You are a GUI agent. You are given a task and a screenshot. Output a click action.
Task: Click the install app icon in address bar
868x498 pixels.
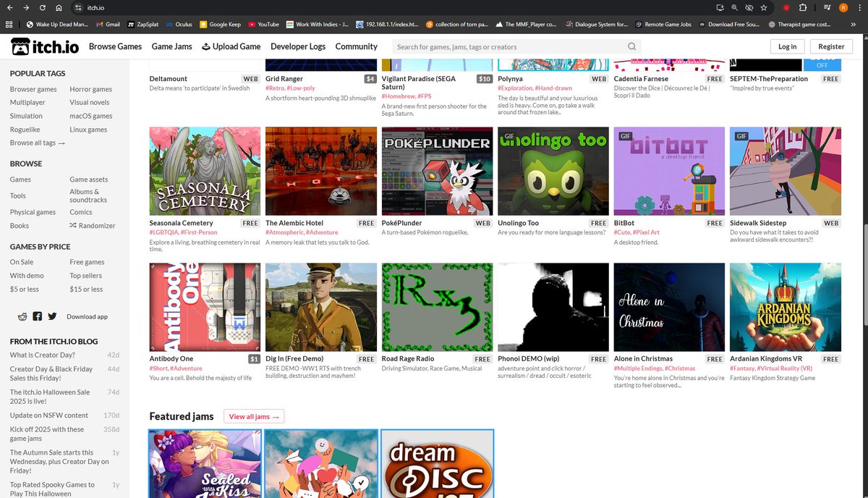[x=720, y=7]
